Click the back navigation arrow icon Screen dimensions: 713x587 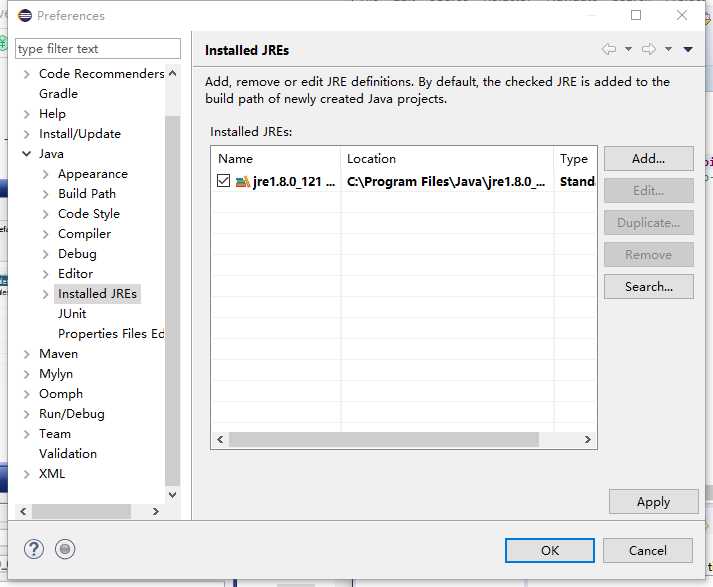[609, 49]
